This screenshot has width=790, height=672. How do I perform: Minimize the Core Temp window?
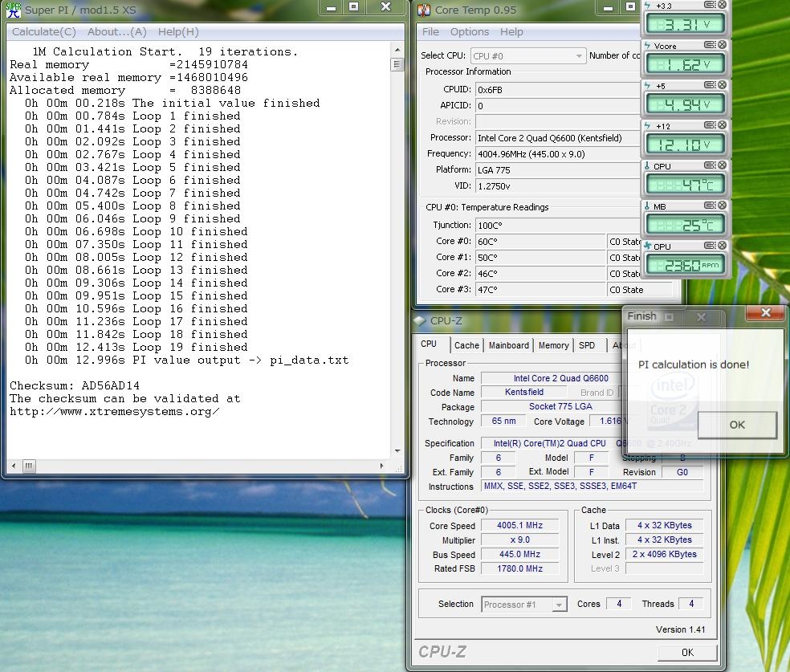click(x=608, y=7)
